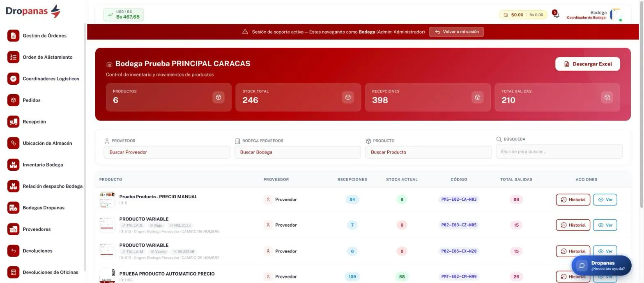Open the Bodegas Dropanas building icon

pyautogui.click(x=13, y=208)
